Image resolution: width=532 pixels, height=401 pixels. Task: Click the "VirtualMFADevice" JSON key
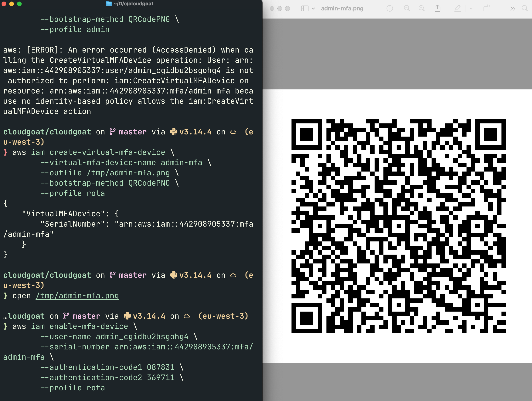pyautogui.click(x=63, y=214)
